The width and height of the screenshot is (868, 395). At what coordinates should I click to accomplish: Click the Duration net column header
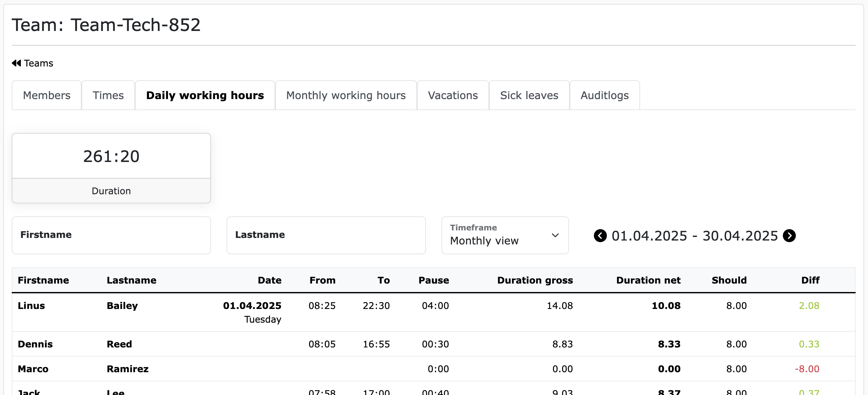pos(648,280)
